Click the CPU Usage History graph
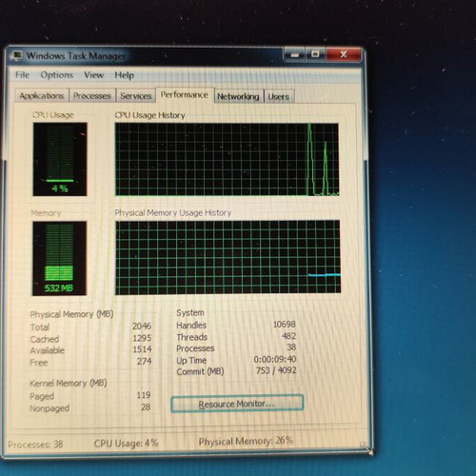476x476 pixels. click(227, 159)
